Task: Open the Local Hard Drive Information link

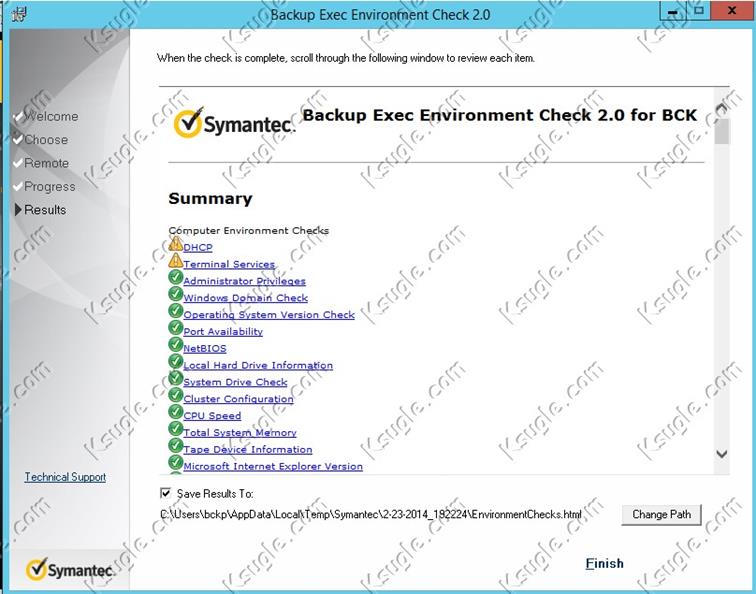Action: click(258, 365)
